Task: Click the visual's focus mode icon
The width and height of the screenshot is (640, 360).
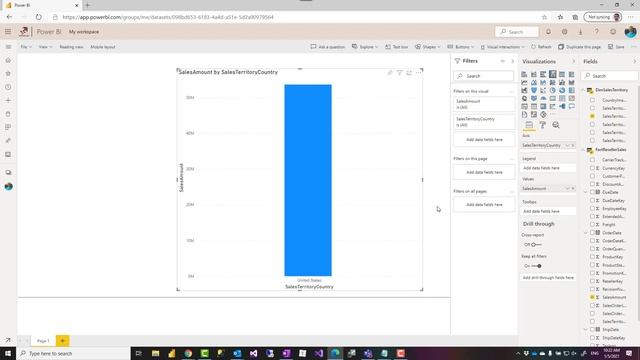Action: (409, 73)
